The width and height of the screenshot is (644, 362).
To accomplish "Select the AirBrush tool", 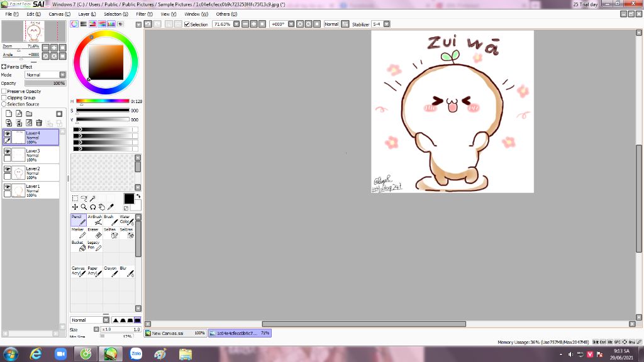I will pos(94,220).
